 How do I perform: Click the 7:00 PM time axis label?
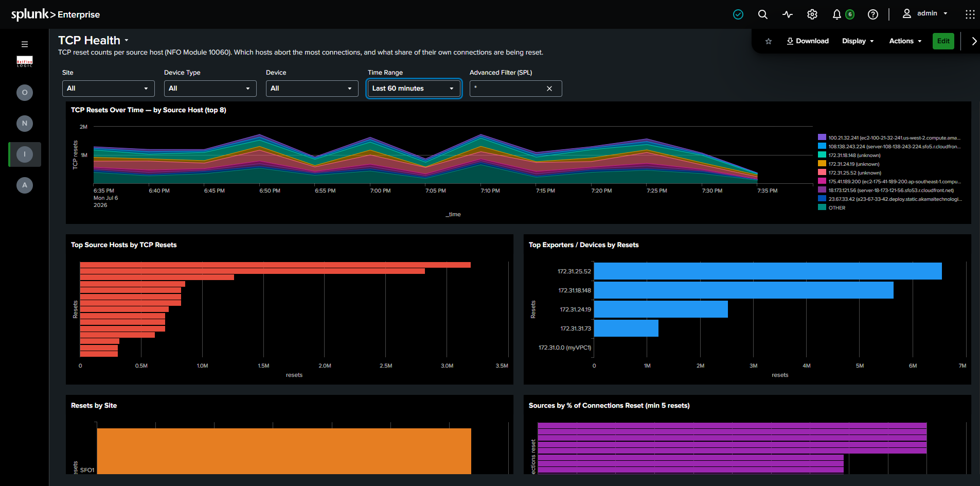[380, 190]
